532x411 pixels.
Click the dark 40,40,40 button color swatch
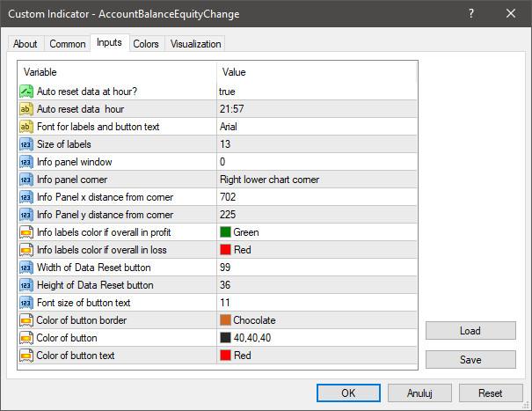225,338
